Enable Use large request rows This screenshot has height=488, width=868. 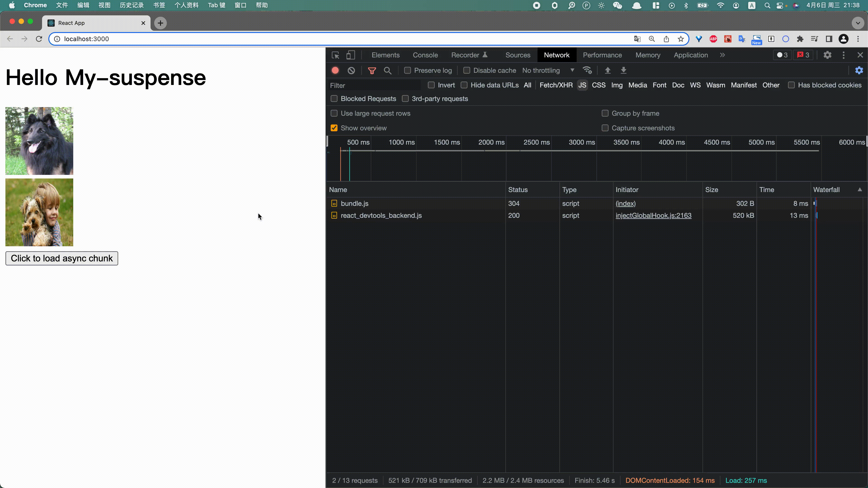(x=334, y=113)
